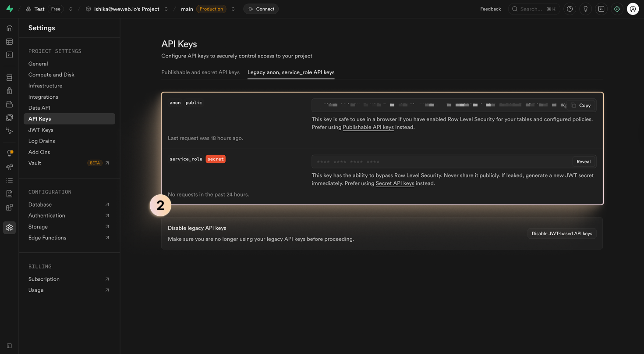Screen dimensions: 644x354
Task: Open the Database section icon
Action: [x=9, y=77]
